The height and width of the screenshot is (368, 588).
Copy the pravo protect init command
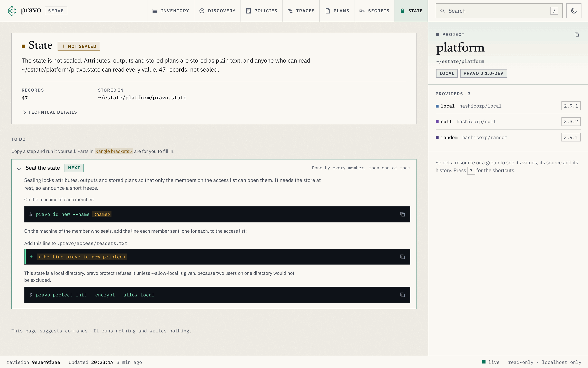click(x=402, y=295)
